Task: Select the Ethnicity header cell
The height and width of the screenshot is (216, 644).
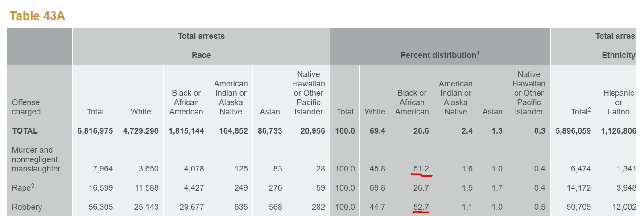Action: (618, 55)
